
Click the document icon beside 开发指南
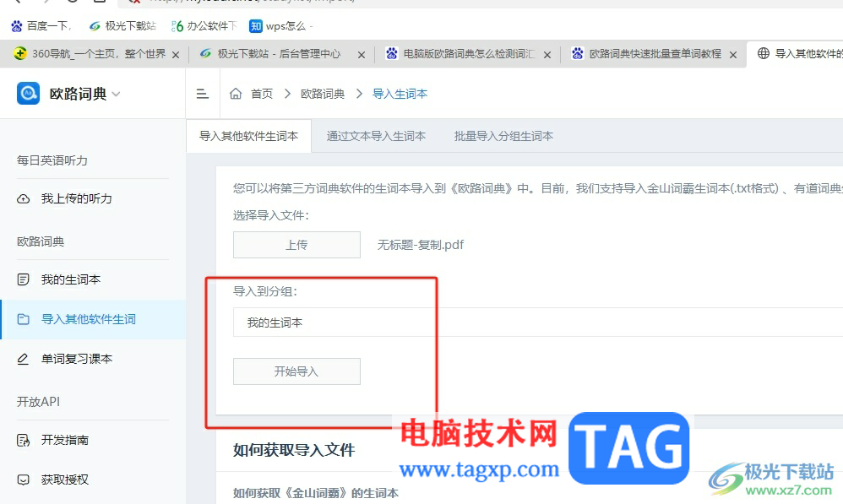pyautogui.click(x=23, y=440)
